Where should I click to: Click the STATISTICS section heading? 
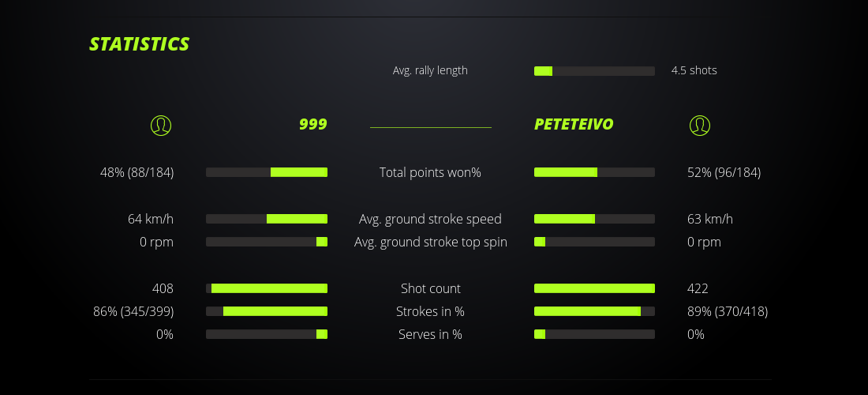tap(140, 44)
